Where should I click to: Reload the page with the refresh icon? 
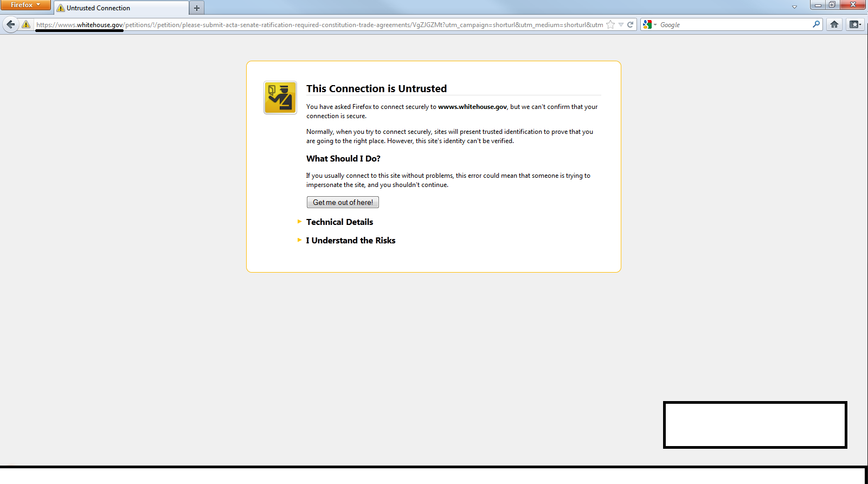pos(631,24)
